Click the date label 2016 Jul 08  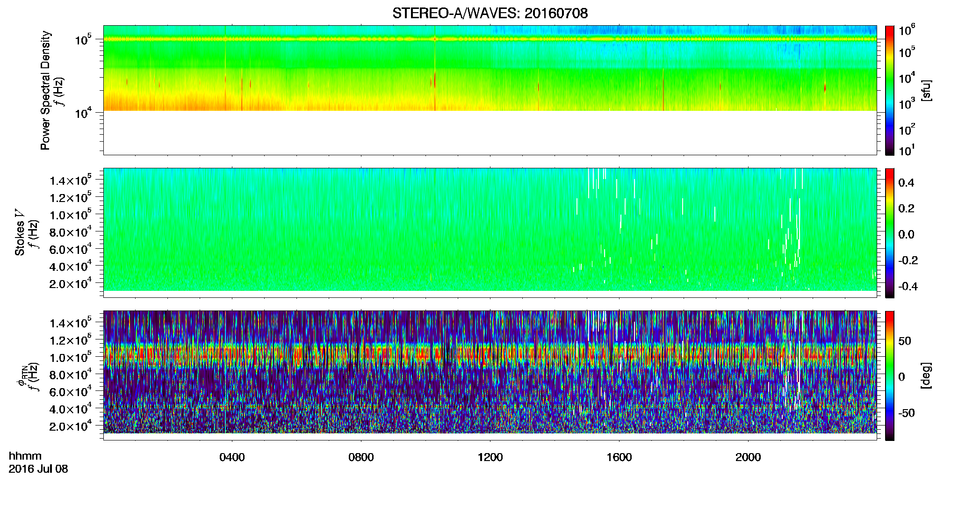click(38, 469)
